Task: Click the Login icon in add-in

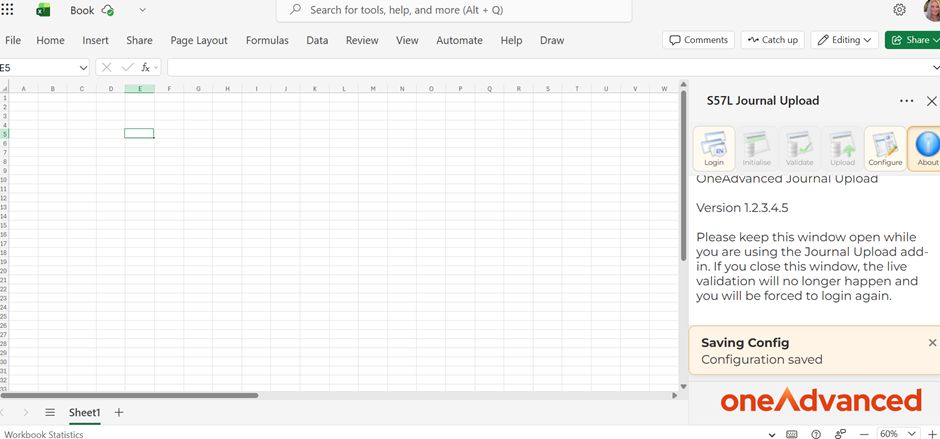Action: point(714,149)
